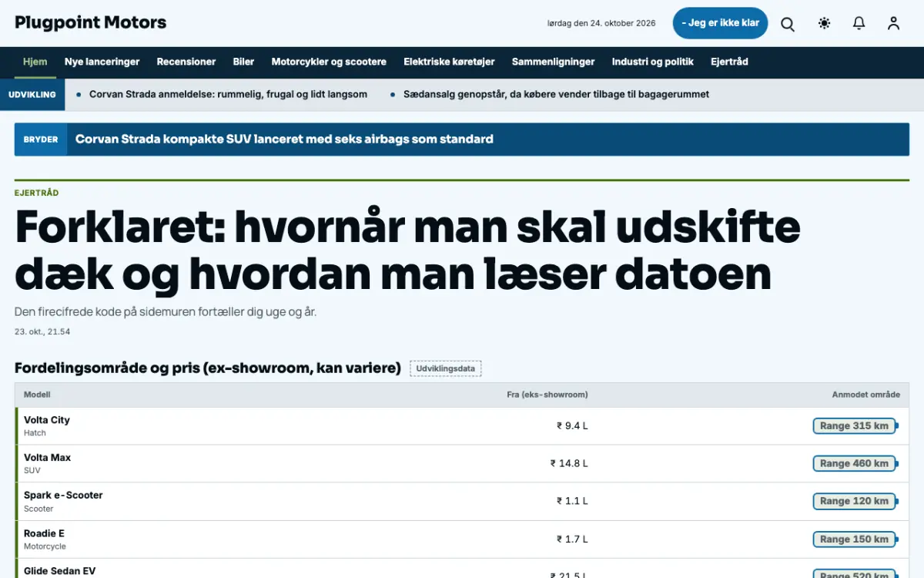Open Recensioner menu item
The image size is (924, 578).
coord(186,62)
